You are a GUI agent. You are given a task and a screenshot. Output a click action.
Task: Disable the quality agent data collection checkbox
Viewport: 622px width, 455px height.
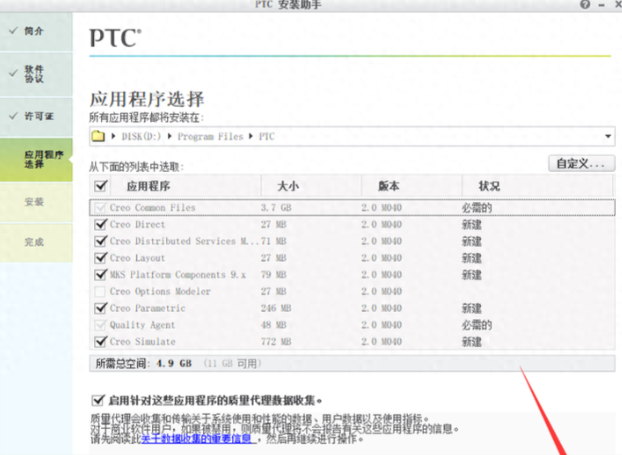click(x=98, y=399)
